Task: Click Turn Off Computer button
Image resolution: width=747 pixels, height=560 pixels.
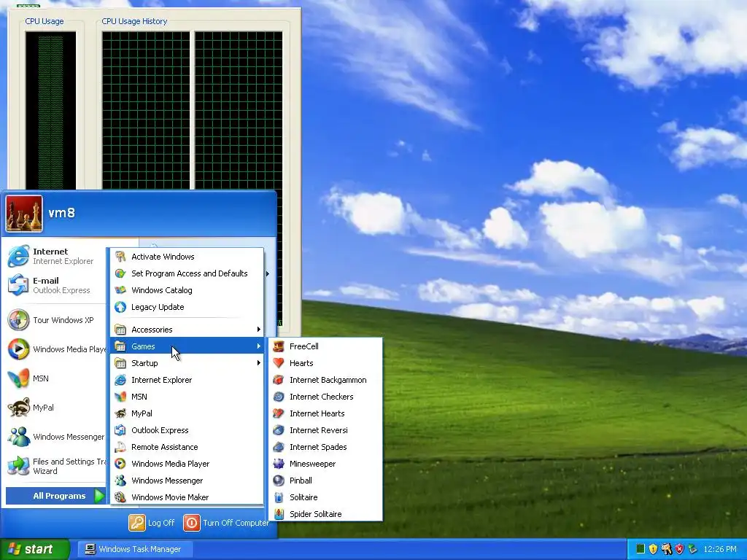Action: tap(226, 522)
